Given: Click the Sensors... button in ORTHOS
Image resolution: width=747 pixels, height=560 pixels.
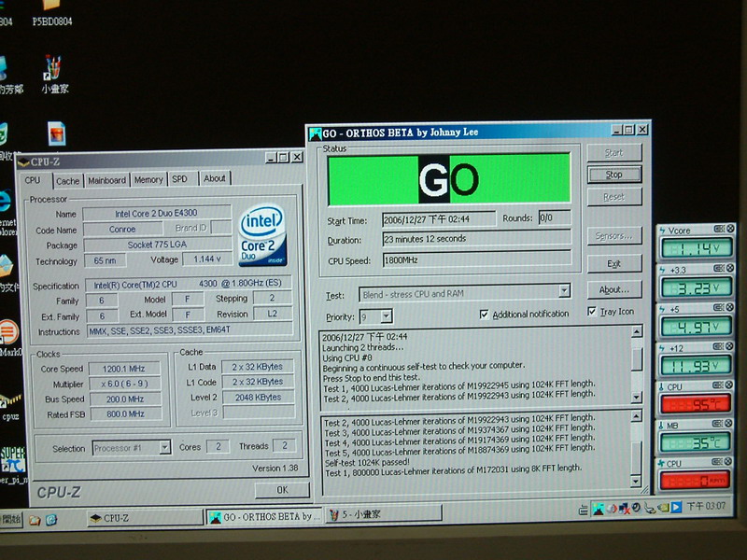Looking at the screenshot, I should pyautogui.click(x=614, y=236).
